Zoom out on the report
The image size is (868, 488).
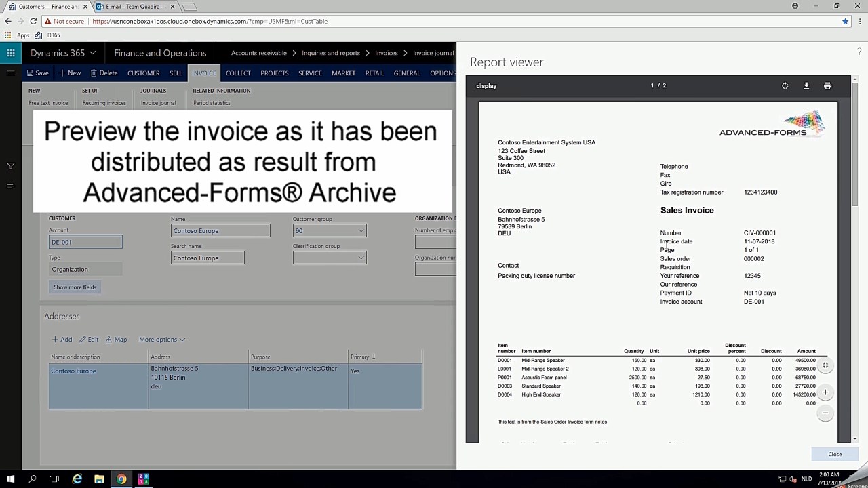[x=825, y=413]
